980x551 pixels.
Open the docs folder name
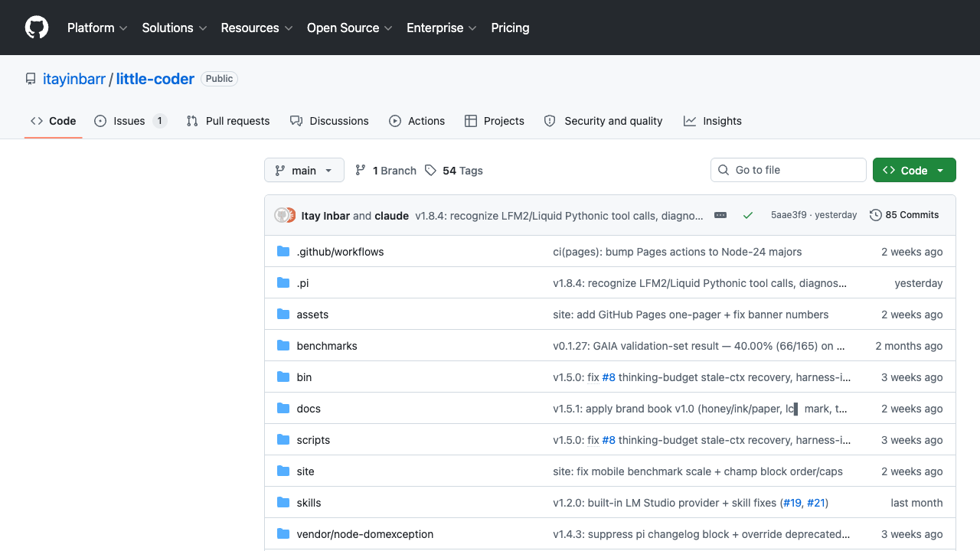point(309,409)
